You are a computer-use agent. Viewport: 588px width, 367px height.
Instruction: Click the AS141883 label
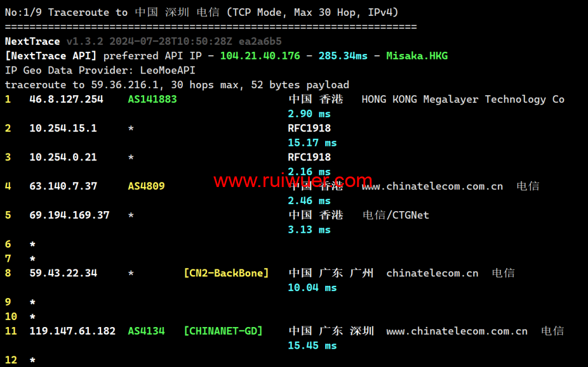point(152,99)
